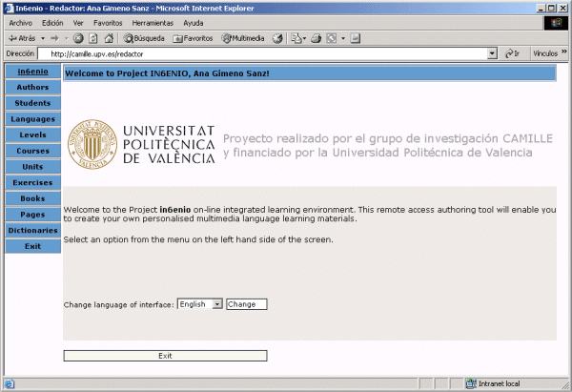
Task: Click the address bar URL field
Action: pyautogui.click(x=263, y=54)
